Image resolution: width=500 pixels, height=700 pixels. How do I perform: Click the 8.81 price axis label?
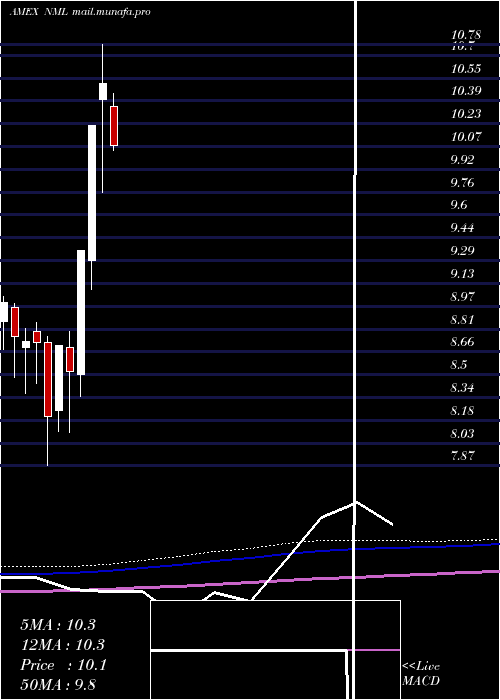(x=462, y=320)
